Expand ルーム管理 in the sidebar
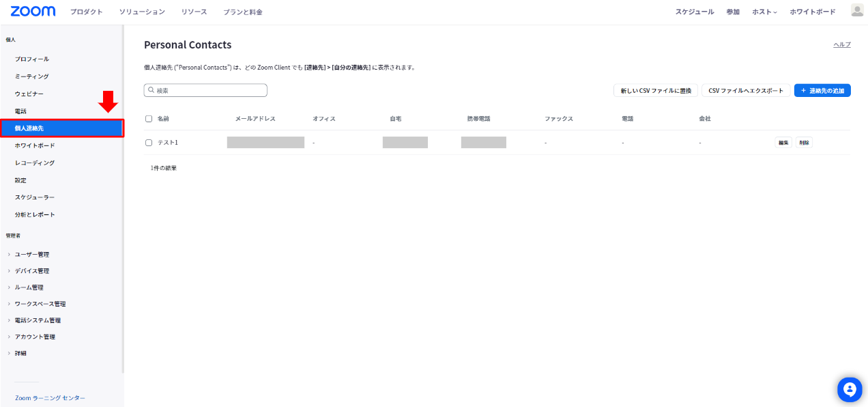868x407 pixels. [29, 287]
